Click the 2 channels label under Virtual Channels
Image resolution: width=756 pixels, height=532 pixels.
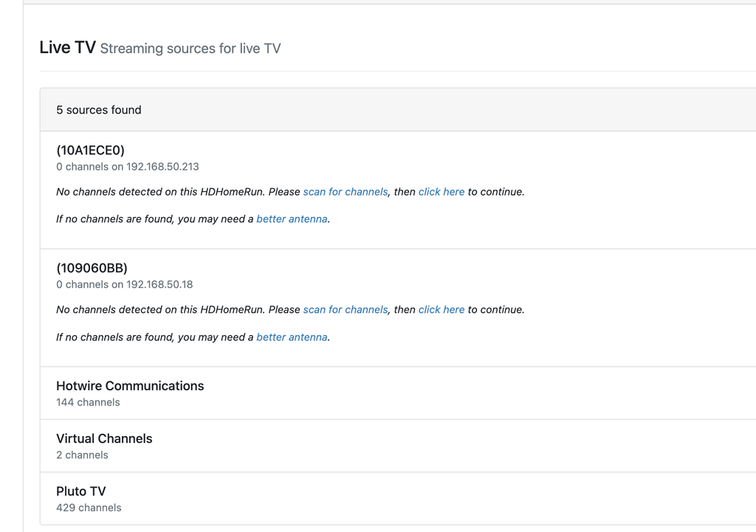[81, 455]
